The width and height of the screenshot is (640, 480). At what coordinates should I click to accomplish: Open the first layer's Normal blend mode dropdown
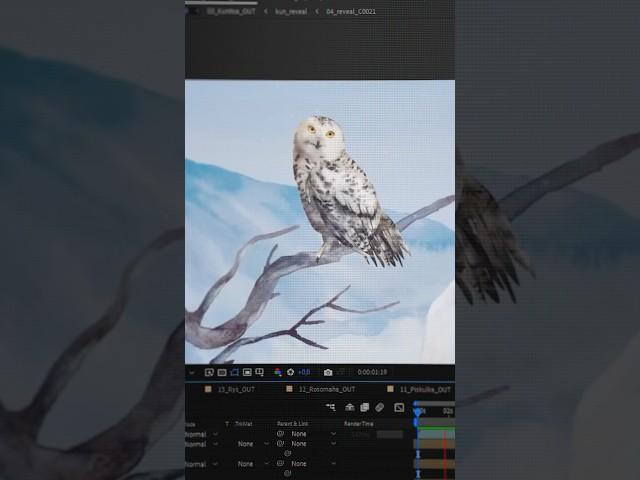(202, 434)
